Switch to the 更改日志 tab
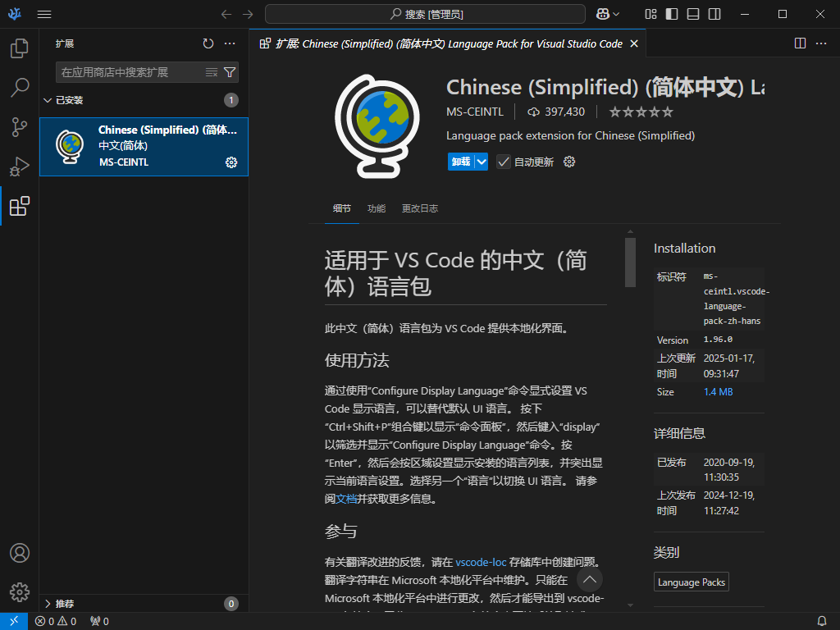This screenshot has height=630, width=840. 419,208
